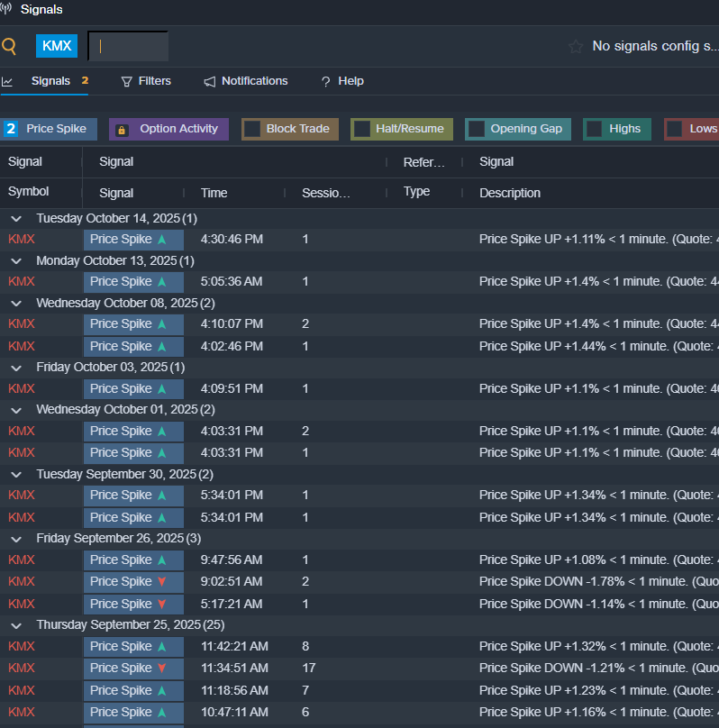Click the KMX symbol tag button
This screenshot has height=728, width=719.
click(57, 46)
